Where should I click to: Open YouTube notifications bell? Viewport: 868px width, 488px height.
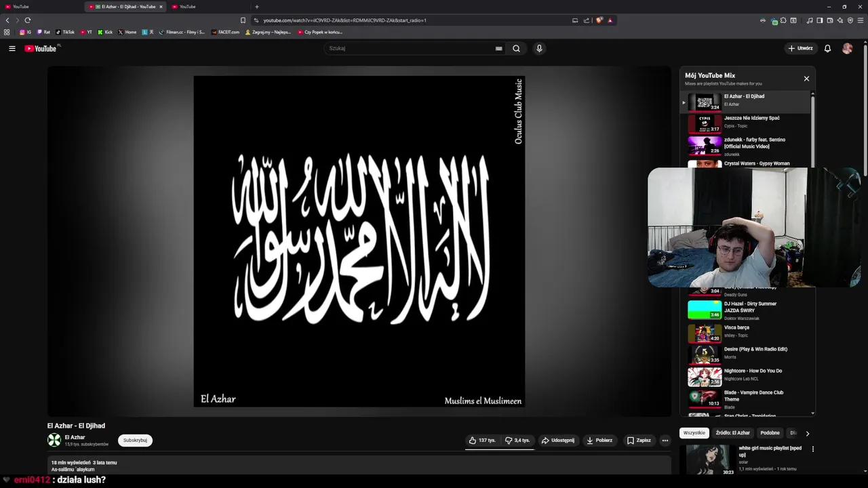click(827, 48)
